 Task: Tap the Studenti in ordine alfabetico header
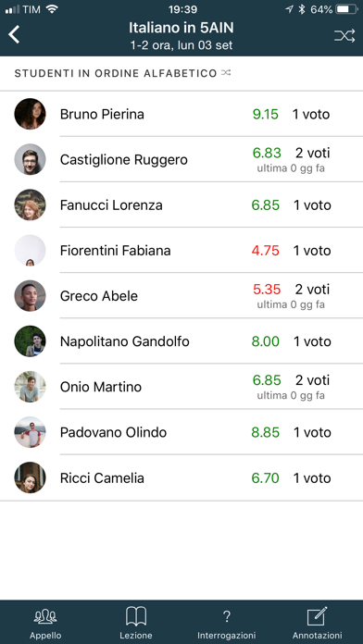(116, 73)
